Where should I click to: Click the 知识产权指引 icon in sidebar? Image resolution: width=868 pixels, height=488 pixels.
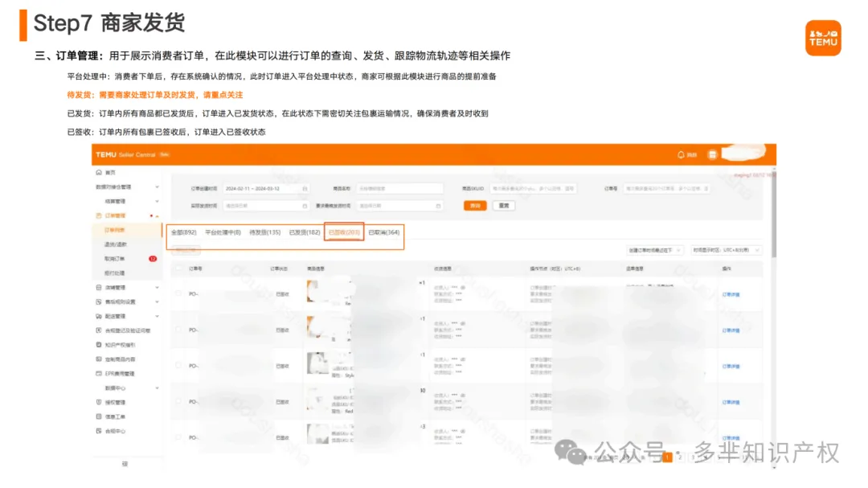point(99,345)
